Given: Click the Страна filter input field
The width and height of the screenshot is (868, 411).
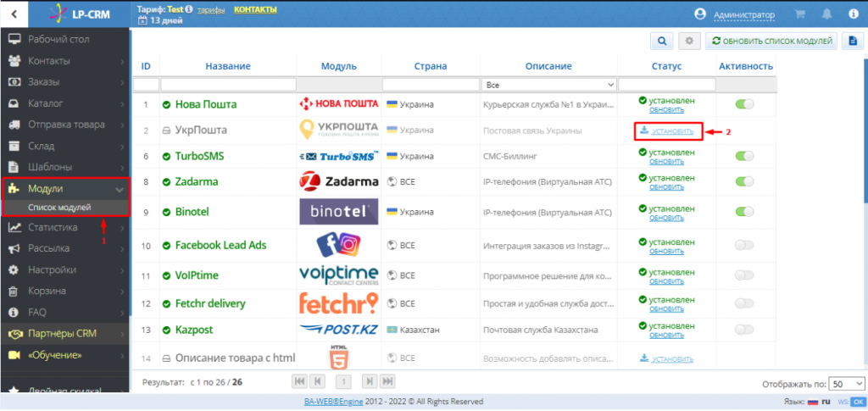Looking at the screenshot, I should (431, 85).
